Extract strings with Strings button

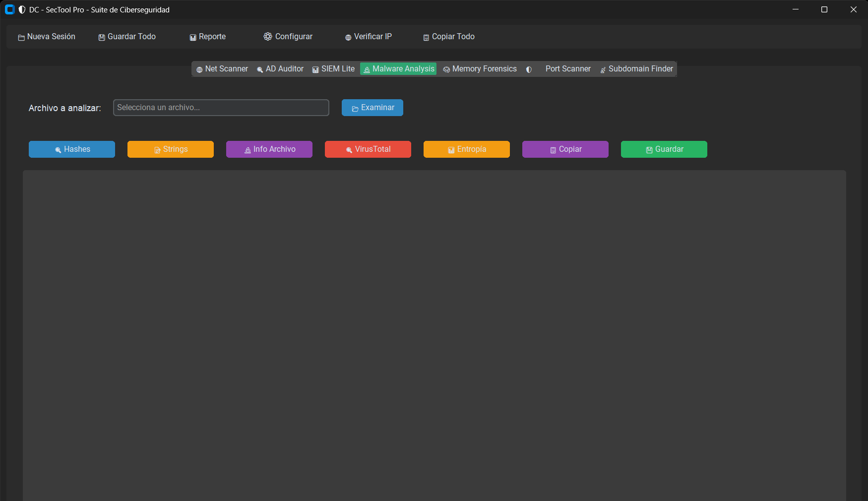coord(171,149)
